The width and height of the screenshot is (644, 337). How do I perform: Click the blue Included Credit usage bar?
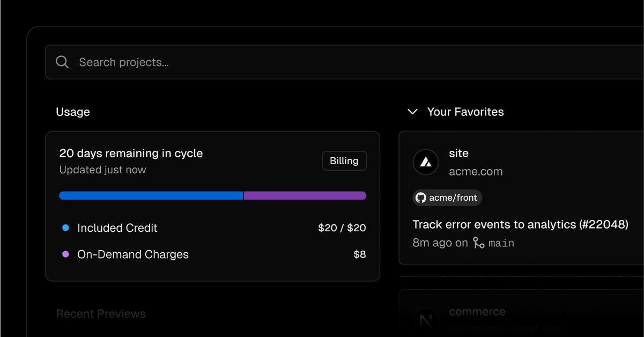151,196
